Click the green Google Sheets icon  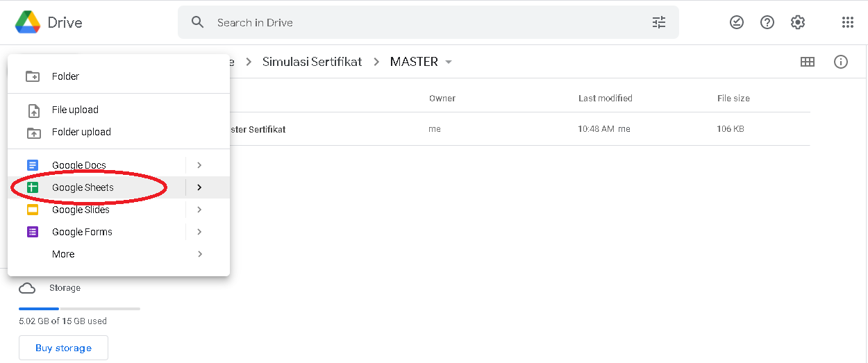(x=33, y=187)
